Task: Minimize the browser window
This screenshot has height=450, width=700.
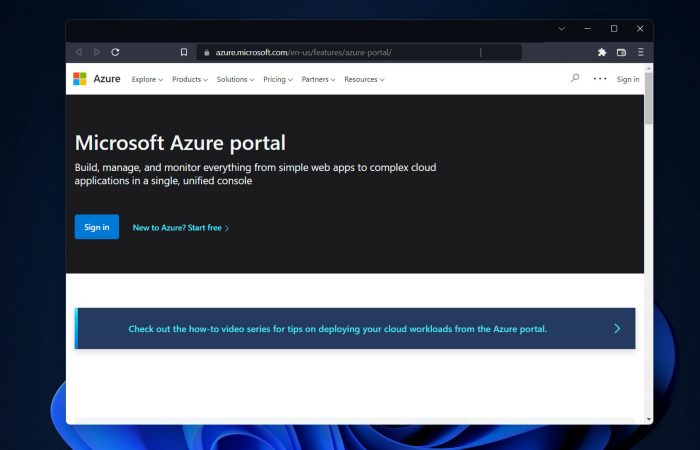Action: tap(588, 29)
